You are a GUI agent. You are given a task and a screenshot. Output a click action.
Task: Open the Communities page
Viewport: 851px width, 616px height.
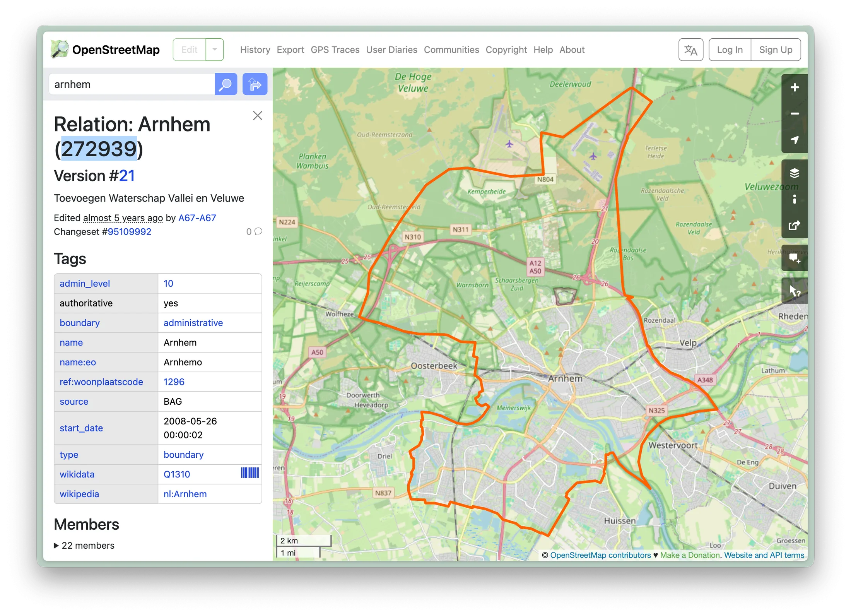point(451,50)
